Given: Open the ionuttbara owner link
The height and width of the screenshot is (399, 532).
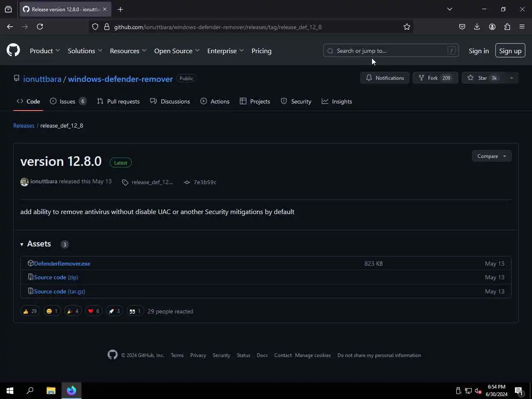Looking at the screenshot, I should coord(42,79).
